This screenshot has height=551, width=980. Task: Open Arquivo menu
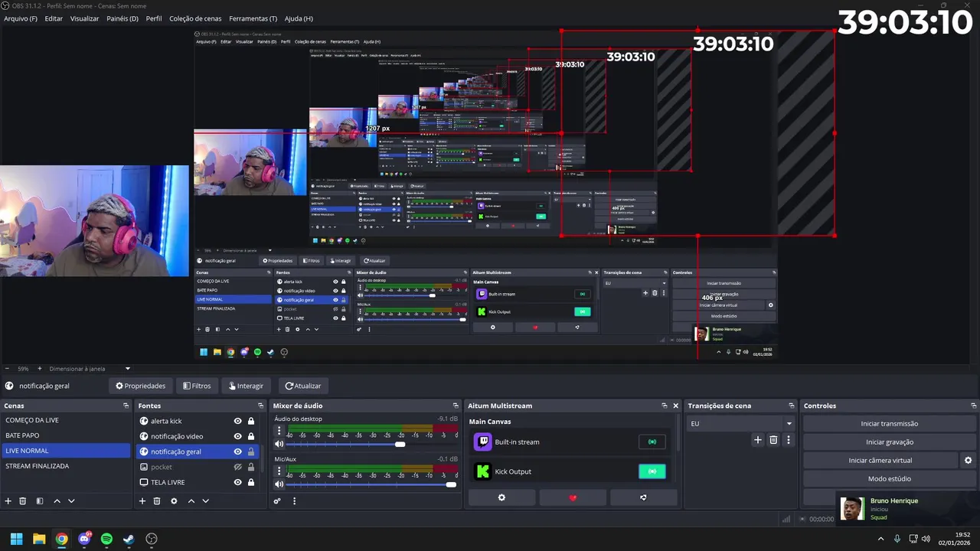(21, 18)
